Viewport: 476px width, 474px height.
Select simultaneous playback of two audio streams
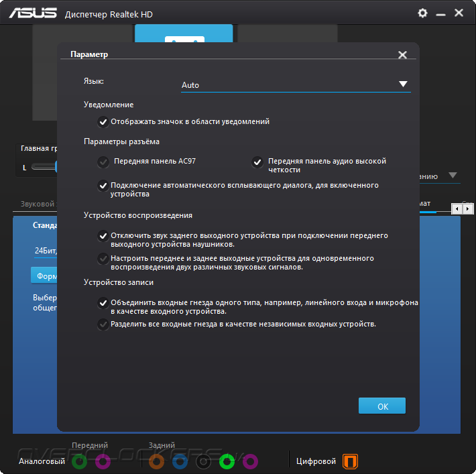tap(103, 258)
